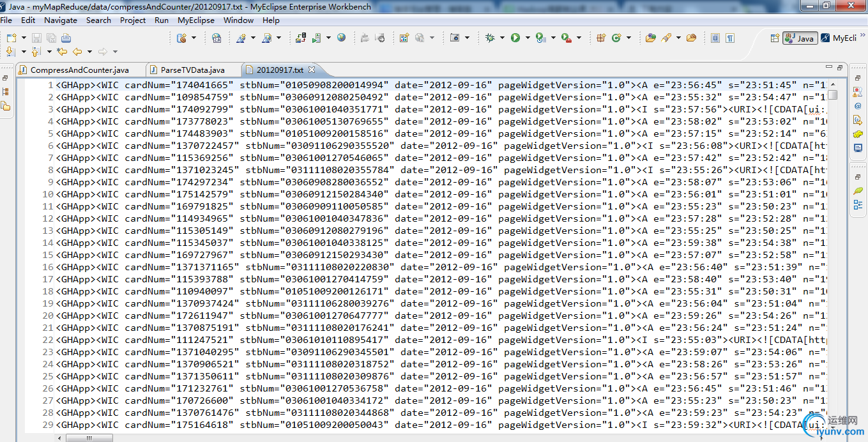This screenshot has height=442, width=868.
Task: Open the Hadoop elephant Map/Reduce view icon
Action: [858, 134]
